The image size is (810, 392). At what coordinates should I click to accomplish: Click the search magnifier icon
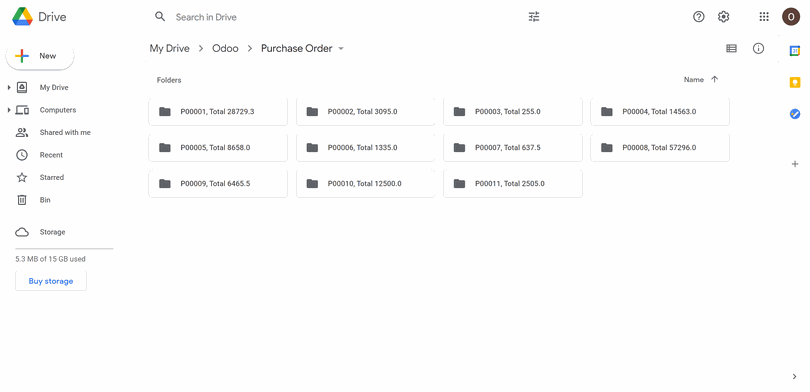[x=160, y=17]
